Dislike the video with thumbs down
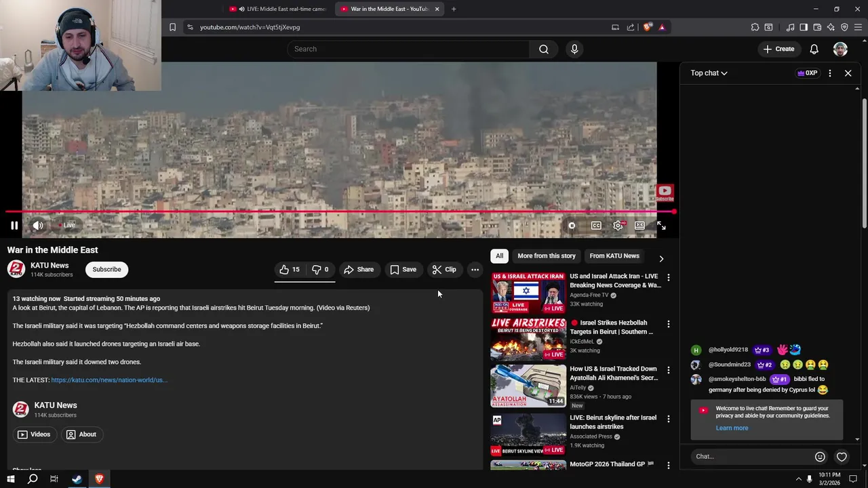 click(320, 270)
